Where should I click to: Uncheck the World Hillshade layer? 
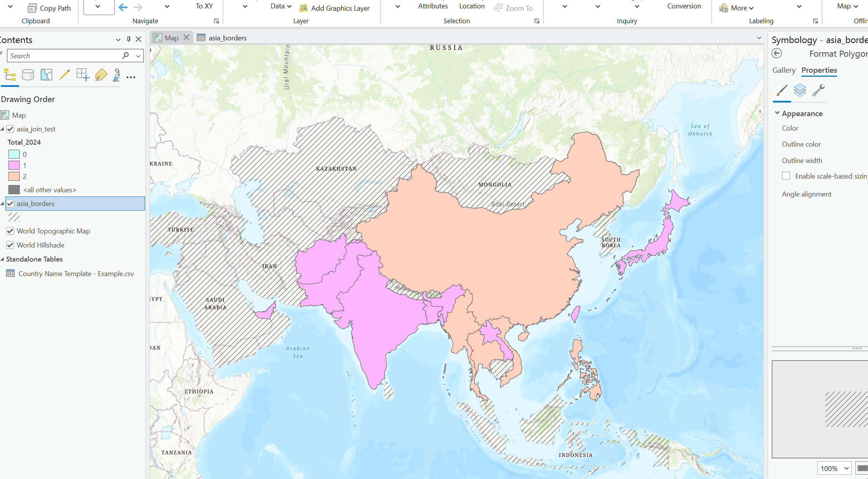(x=10, y=245)
